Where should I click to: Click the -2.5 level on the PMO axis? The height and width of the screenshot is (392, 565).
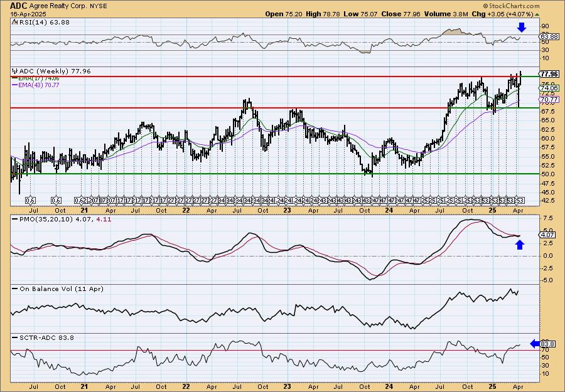[547, 268]
